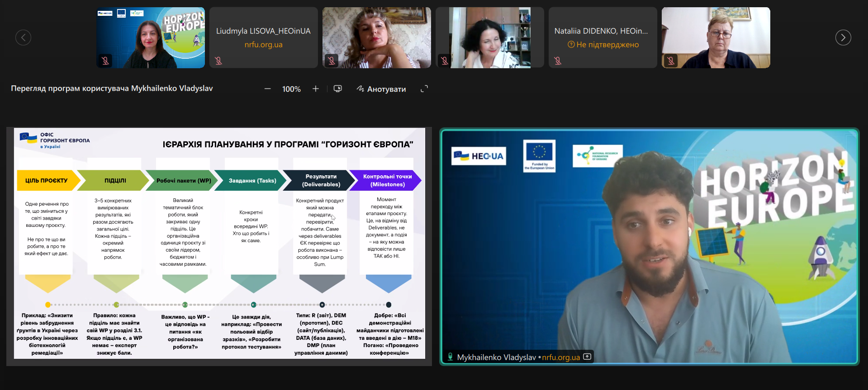The height and width of the screenshot is (390, 868).
Task: Click the 'Завдання (Tasks)' arrow on slide
Action: click(x=251, y=180)
